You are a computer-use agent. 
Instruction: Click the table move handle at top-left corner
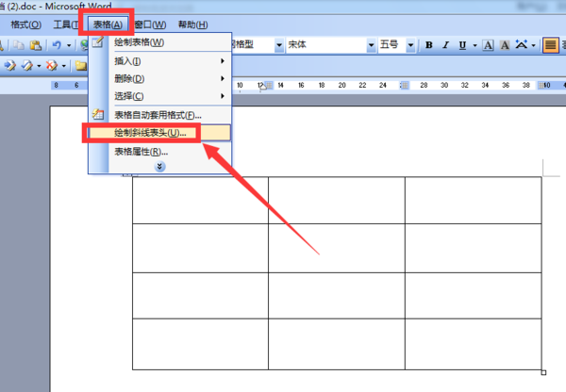pyautogui.click(x=127, y=174)
